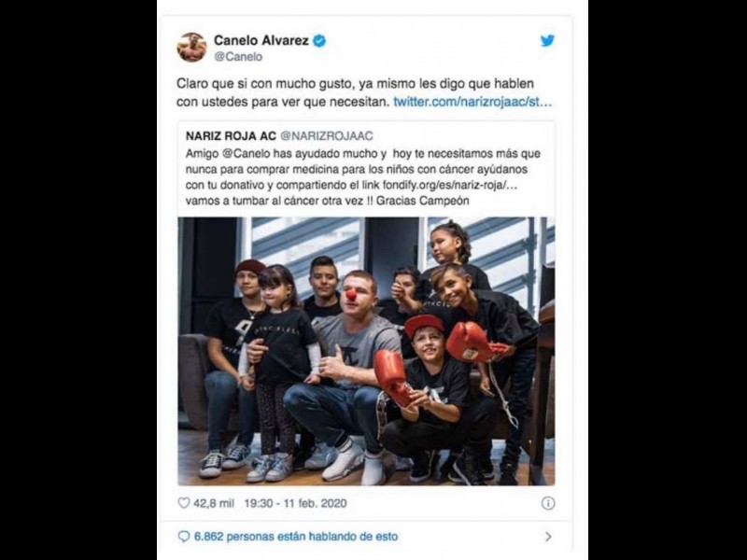Open Canelo Alvarez profile avatar
This screenshot has width=747, height=560.
pyautogui.click(x=191, y=48)
